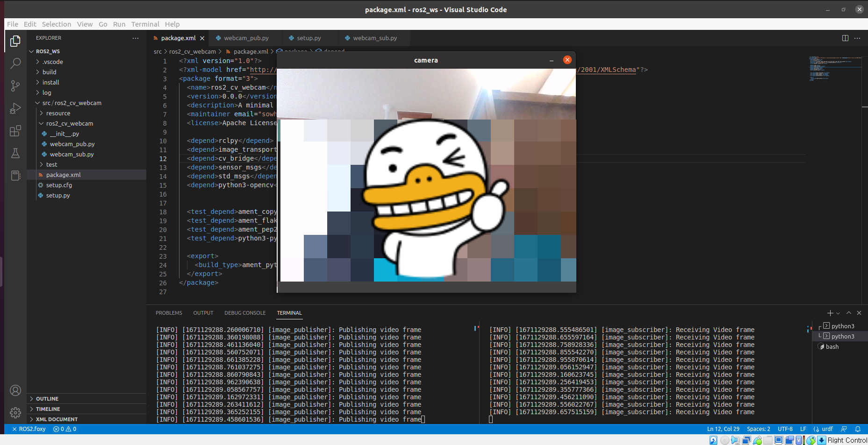Open the Accounts icon in activity bar
The height and width of the screenshot is (445, 868).
(x=15, y=390)
